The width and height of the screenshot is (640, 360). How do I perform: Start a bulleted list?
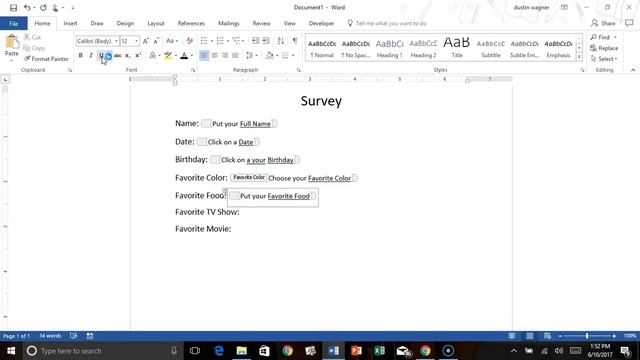tap(204, 41)
